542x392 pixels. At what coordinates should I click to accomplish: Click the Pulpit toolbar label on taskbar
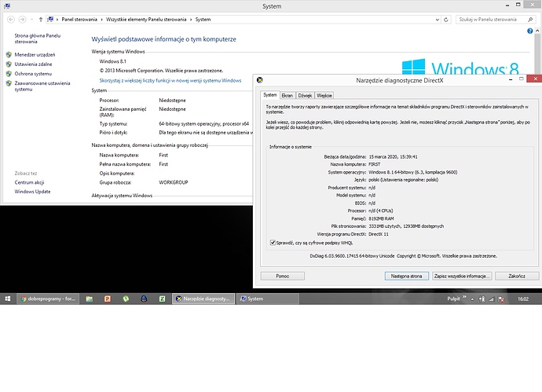point(453,299)
